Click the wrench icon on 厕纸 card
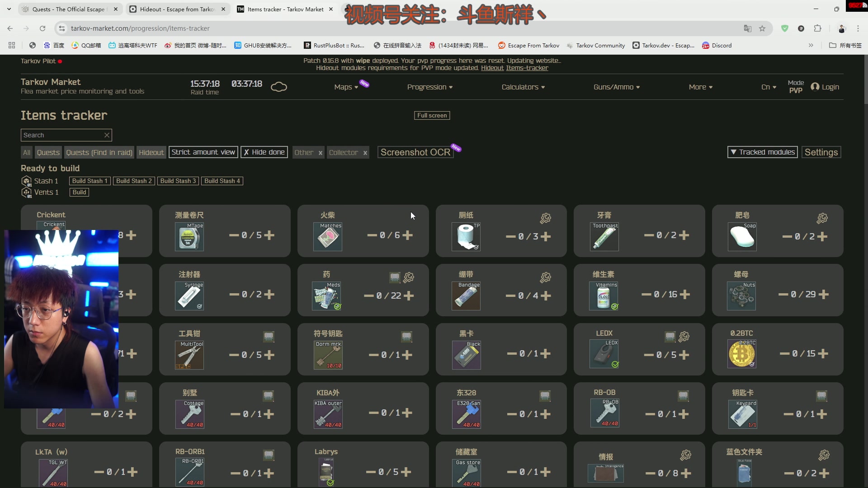Screen dimensions: 868x488 pyautogui.click(x=545, y=218)
